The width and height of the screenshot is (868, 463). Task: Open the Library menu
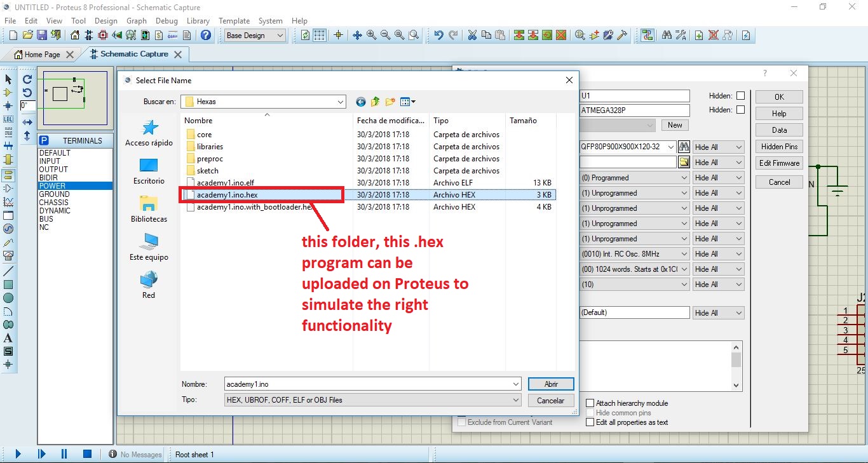click(198, 21)
